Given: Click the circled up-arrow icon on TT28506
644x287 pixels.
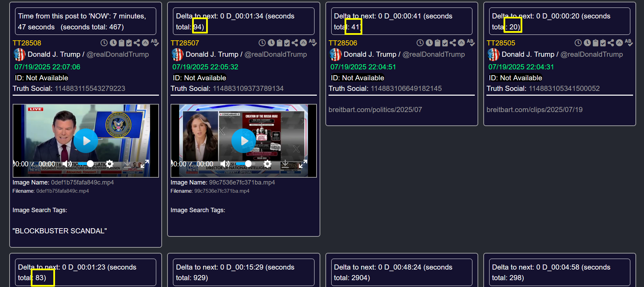Looking at the screenshot, I should pos(461,43).
